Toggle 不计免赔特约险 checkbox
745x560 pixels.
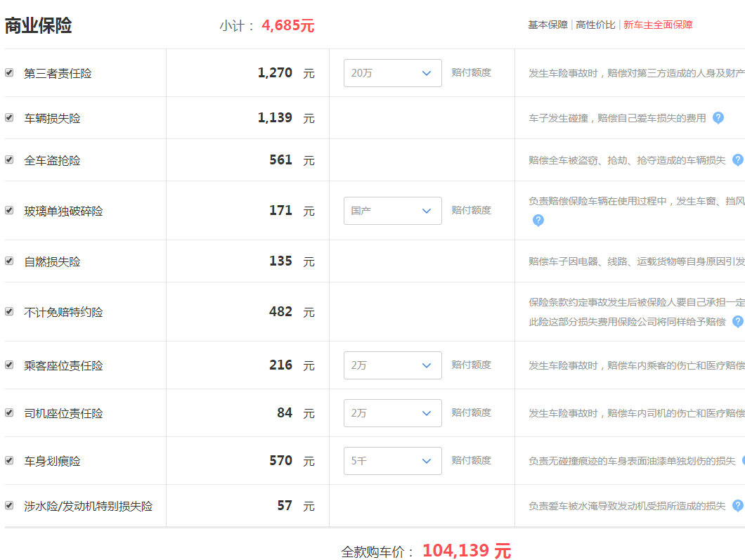(x=9, y=311)
